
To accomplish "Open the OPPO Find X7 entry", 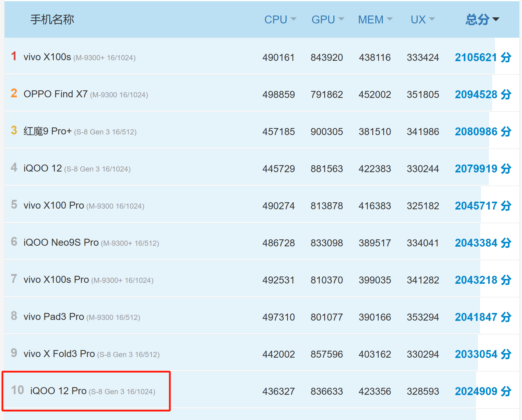I will (x=86, y=94).
